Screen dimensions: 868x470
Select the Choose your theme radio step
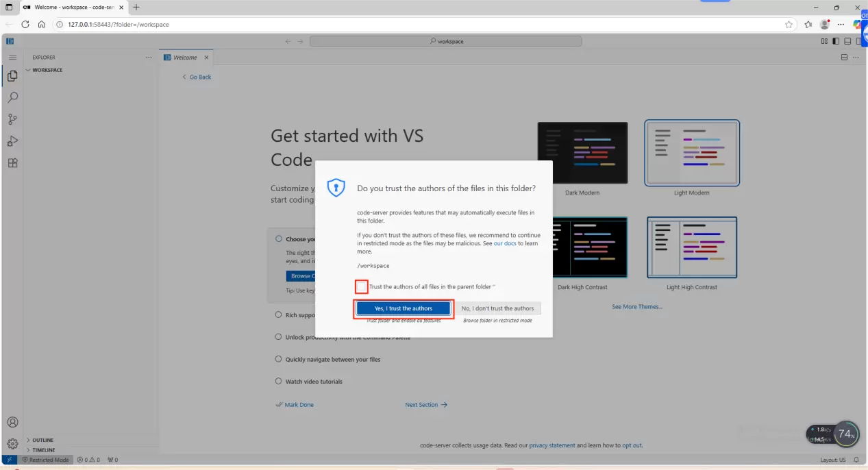279,239
